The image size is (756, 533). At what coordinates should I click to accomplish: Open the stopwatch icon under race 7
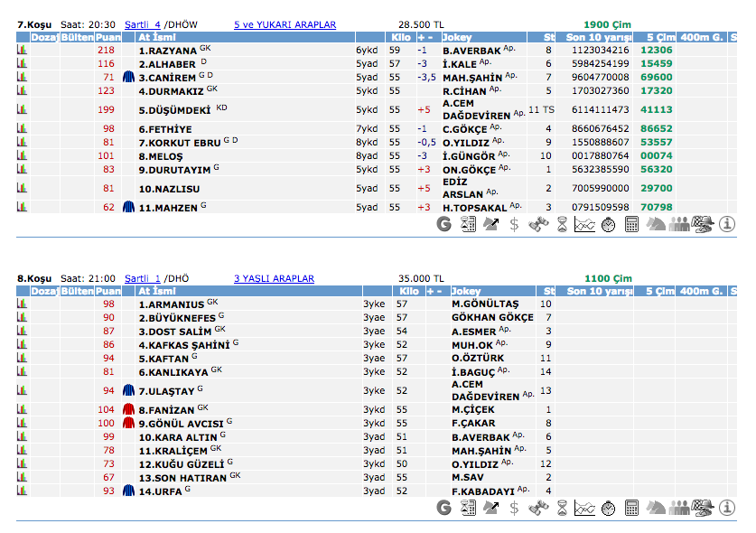pyautogui.click(x=608, y=225)
